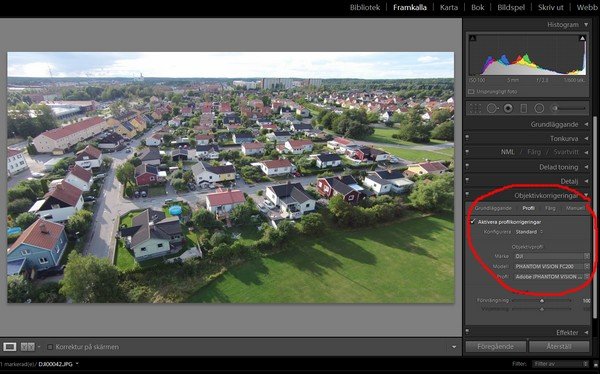
Task: Expand the Tonkurva panel
Action: pyautogui.click(x=586, y=139)
